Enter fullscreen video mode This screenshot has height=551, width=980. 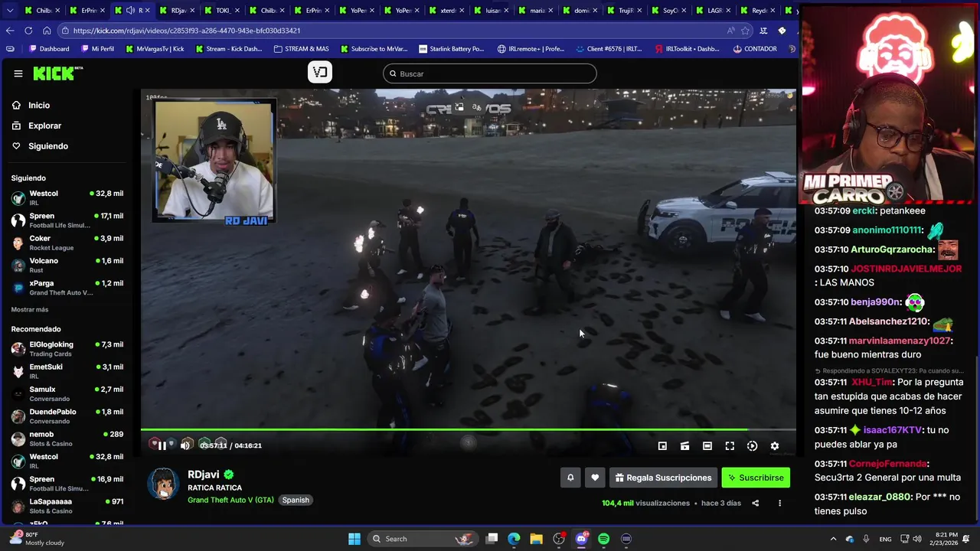point(730,446)
